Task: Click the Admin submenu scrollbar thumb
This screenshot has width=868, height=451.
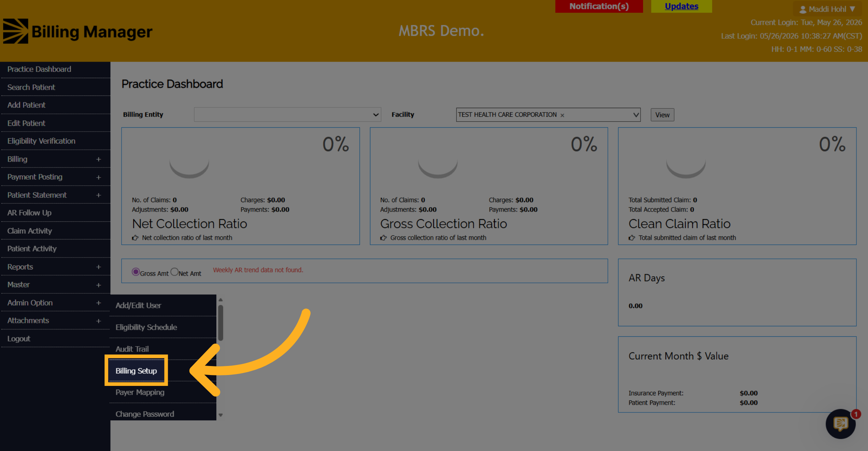Action: 221,323
